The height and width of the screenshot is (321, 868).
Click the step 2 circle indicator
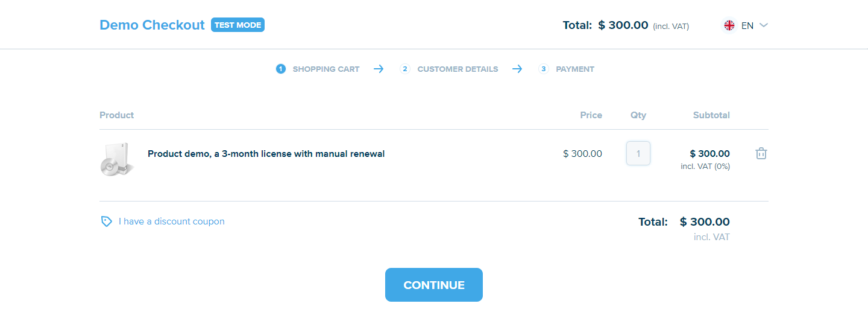pyautogui.click(x=405, y=69)
